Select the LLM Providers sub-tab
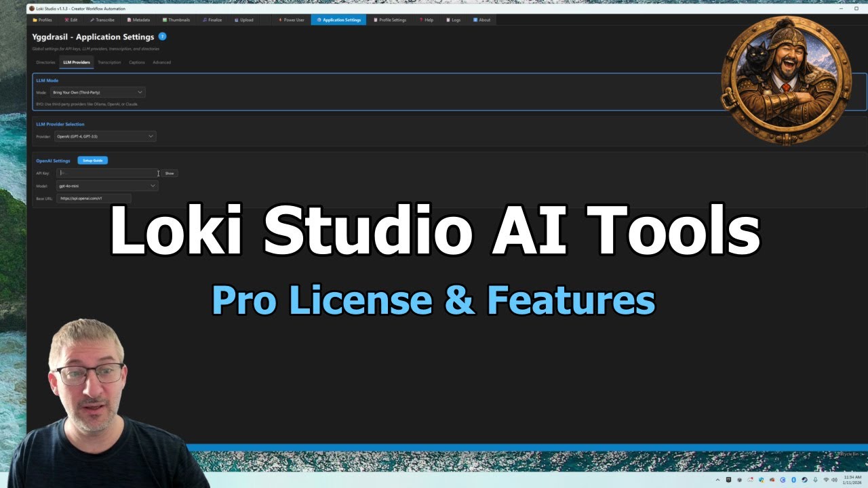The width and height of the screenshot is (868, 488). pos(76,62)
